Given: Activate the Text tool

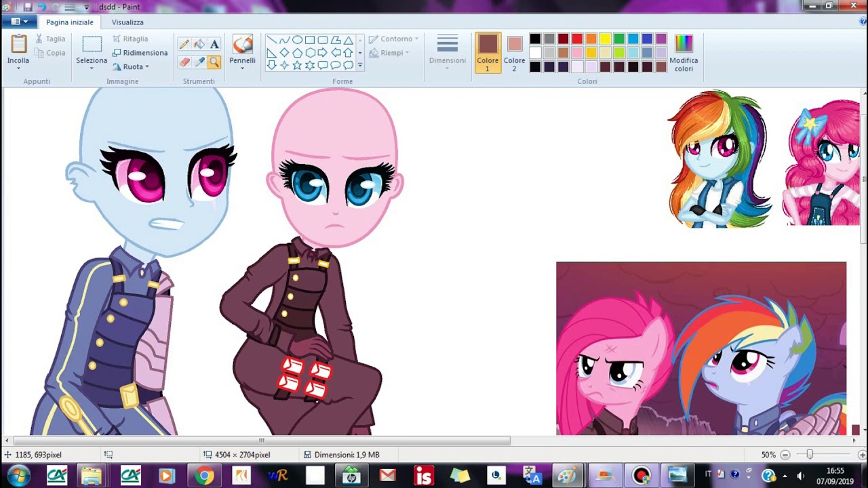Looking at the screenshot, I should [214, 44].
